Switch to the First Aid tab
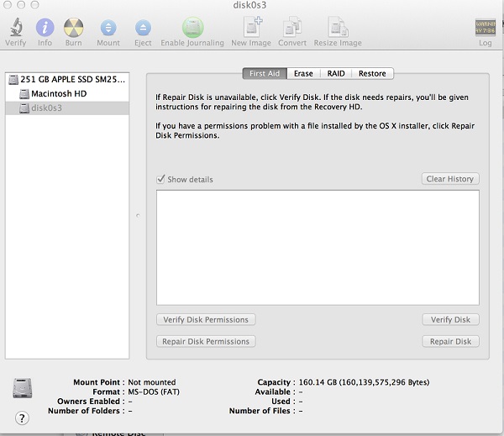 (265, 74)
